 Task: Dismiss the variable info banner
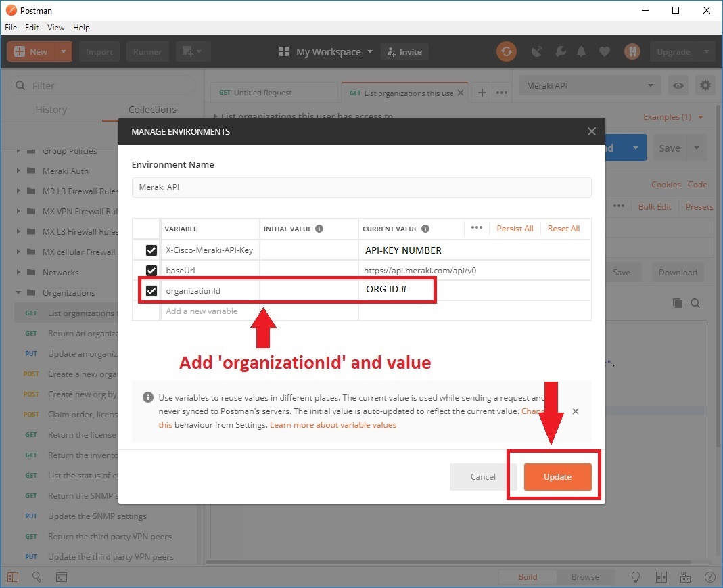pyautogui.click(x=575, y=411)
